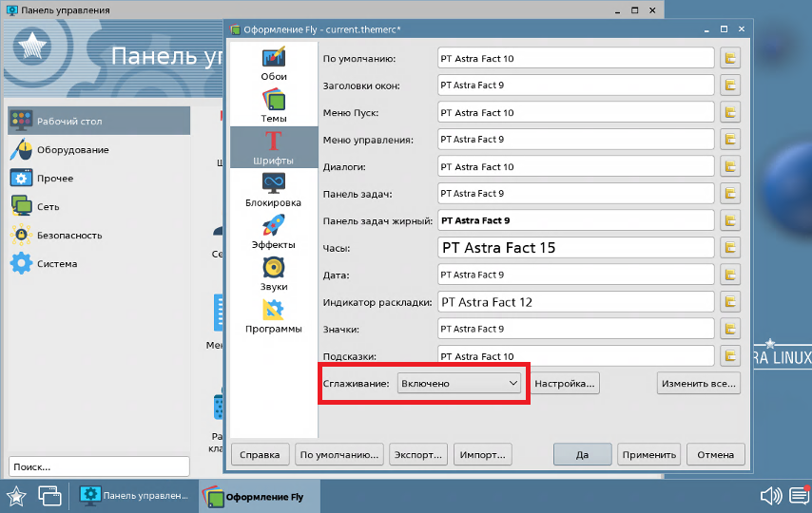This screenshot has height=513, width=812.
Task: Open the Обои wallpaper section
Action: [x=273, y=63]
